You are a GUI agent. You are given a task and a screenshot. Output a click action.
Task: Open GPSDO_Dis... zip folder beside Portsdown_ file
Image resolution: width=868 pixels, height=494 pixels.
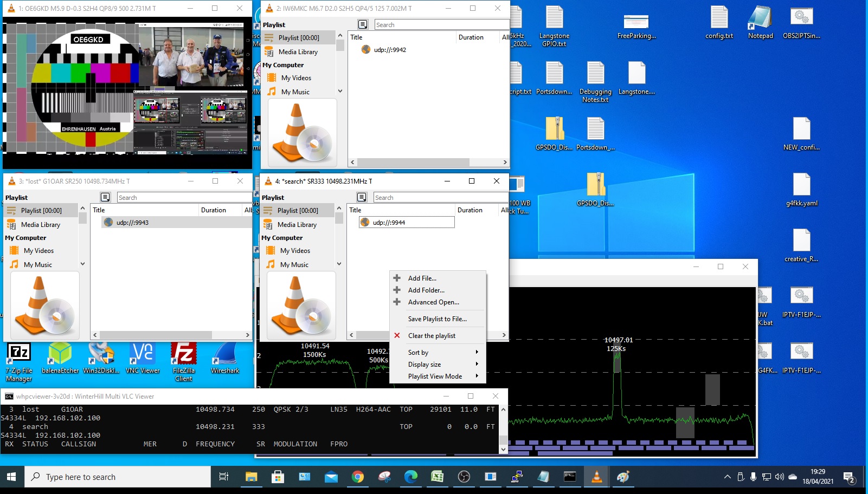(x=554, y=134)
